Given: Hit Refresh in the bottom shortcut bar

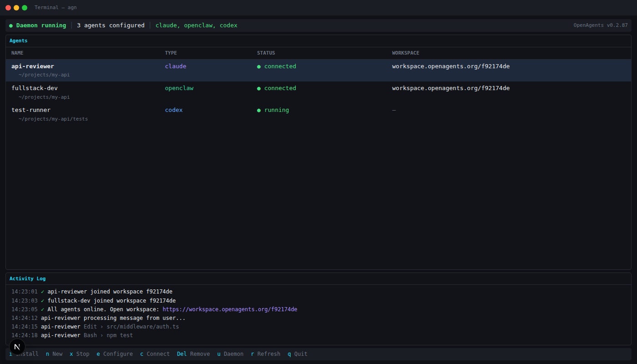Looking at the screenshot, I should point(266,354).
